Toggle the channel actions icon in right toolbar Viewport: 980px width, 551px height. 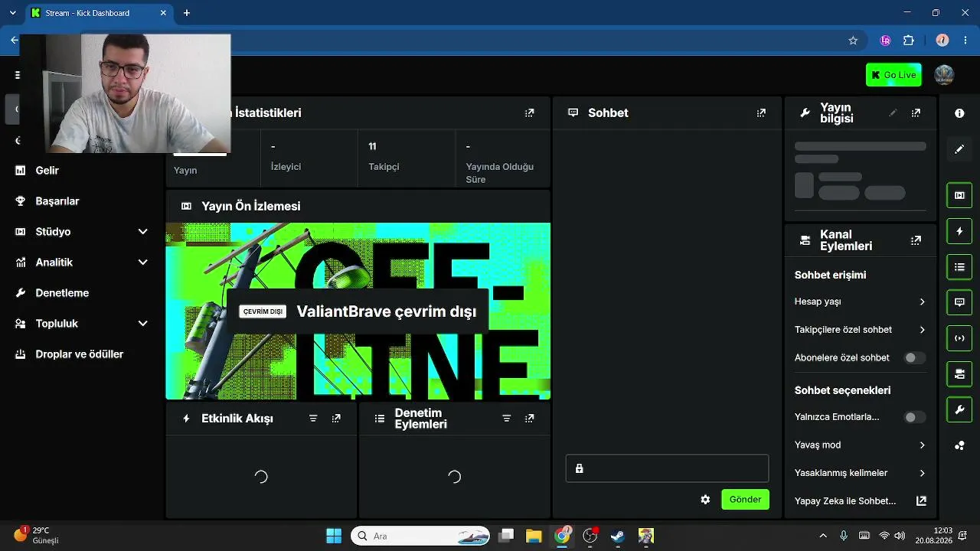(959, 374)
